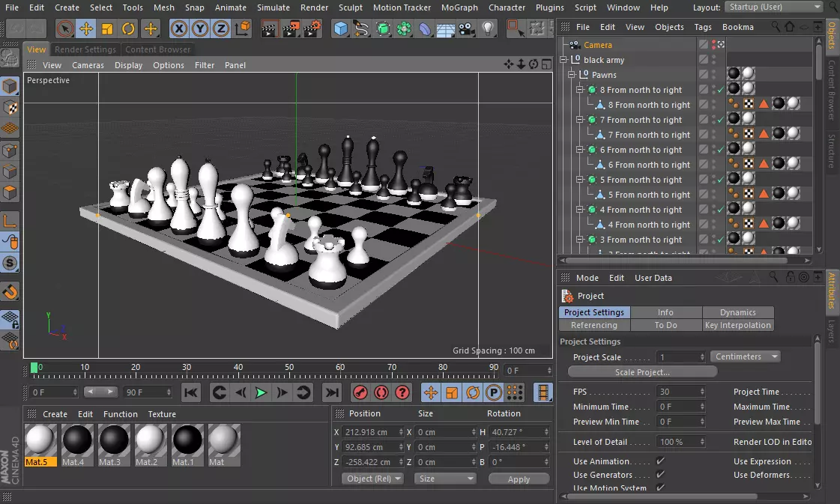Image resolution: width=840 pixels, height=504 pixels.
Task: Click the Apply button
Action: 519,479
